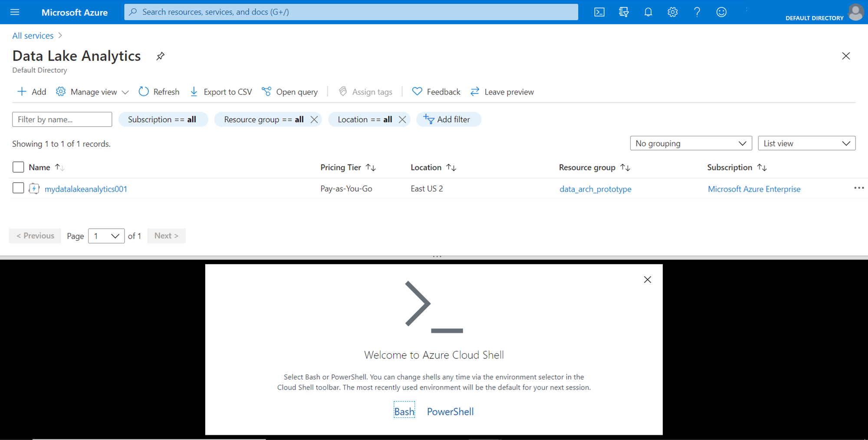Focus the Filter by name field
Screen dimensions: 868x440
[x=62, y=119]
